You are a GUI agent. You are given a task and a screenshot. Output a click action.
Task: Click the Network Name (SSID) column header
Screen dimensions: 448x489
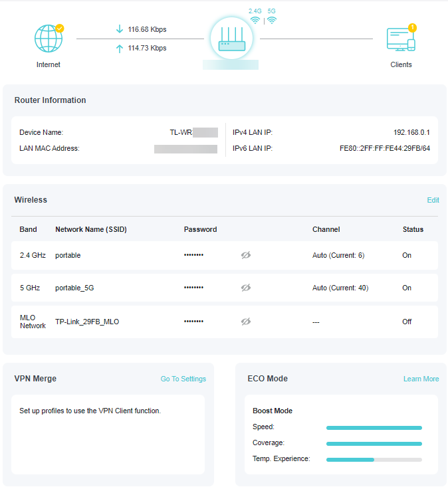(x=91, y=229)
